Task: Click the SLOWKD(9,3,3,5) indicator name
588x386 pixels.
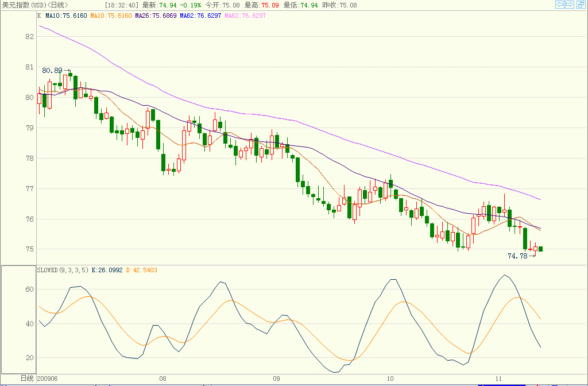Action: pos(63,270)
